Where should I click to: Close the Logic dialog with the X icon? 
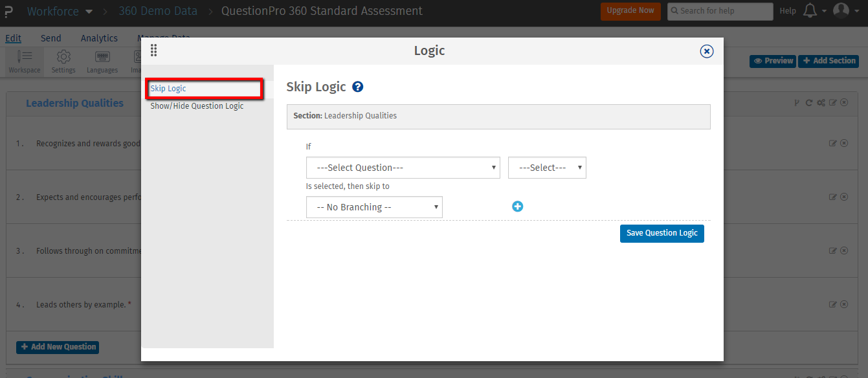tap(707, 51)
